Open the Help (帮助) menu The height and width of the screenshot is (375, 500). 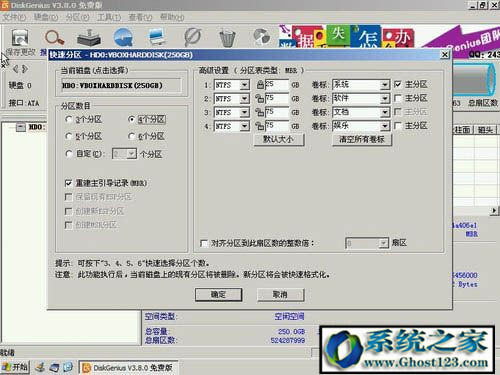click(172, 17)
